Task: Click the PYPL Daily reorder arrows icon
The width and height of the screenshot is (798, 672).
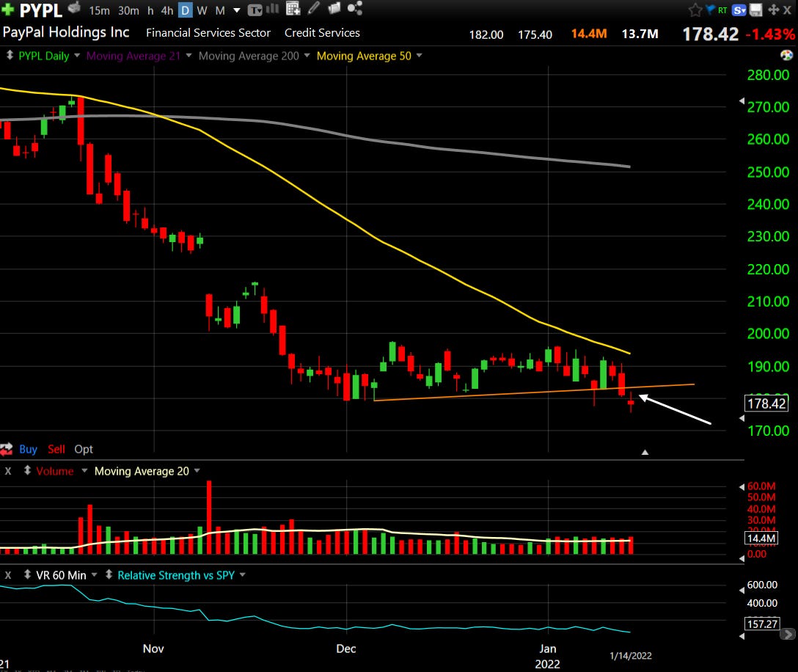Action: tap(9, 55)
